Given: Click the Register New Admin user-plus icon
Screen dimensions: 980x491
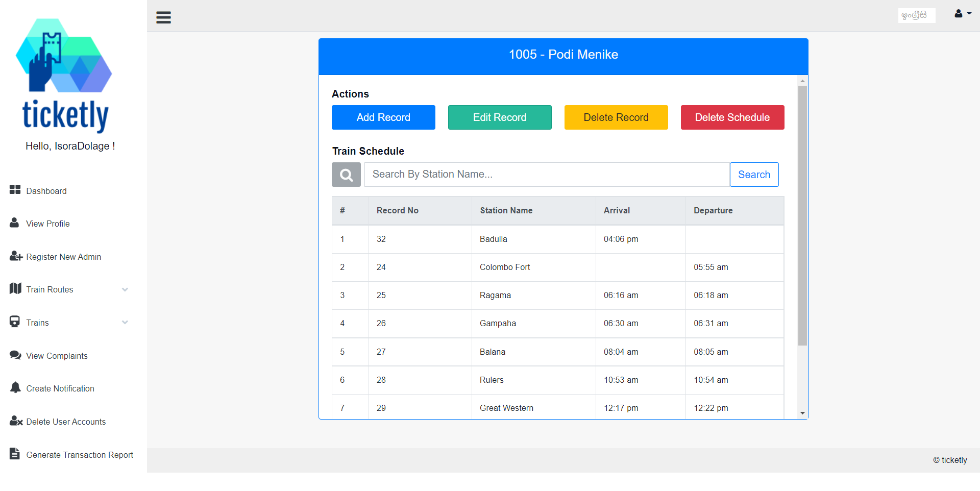Looking at the screenshot, I should 16,256.
